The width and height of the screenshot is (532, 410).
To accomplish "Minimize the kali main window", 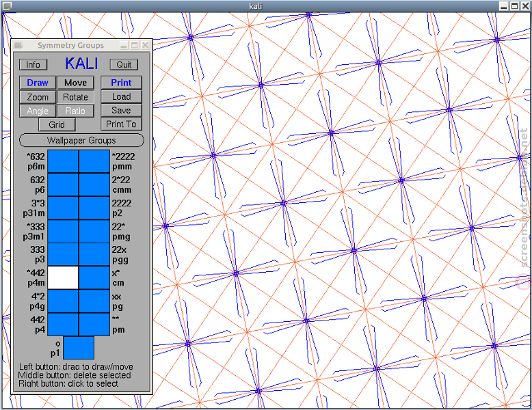I will click(504, 5).
